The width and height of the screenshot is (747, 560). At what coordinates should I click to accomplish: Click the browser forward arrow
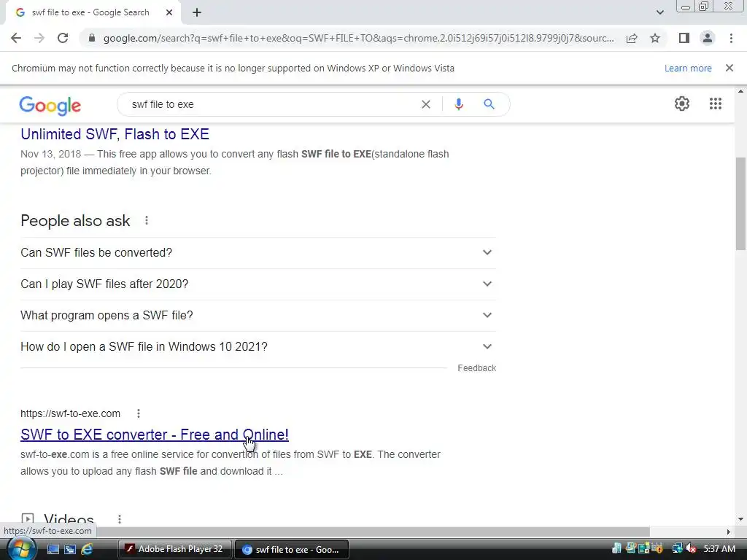[39, 38]
